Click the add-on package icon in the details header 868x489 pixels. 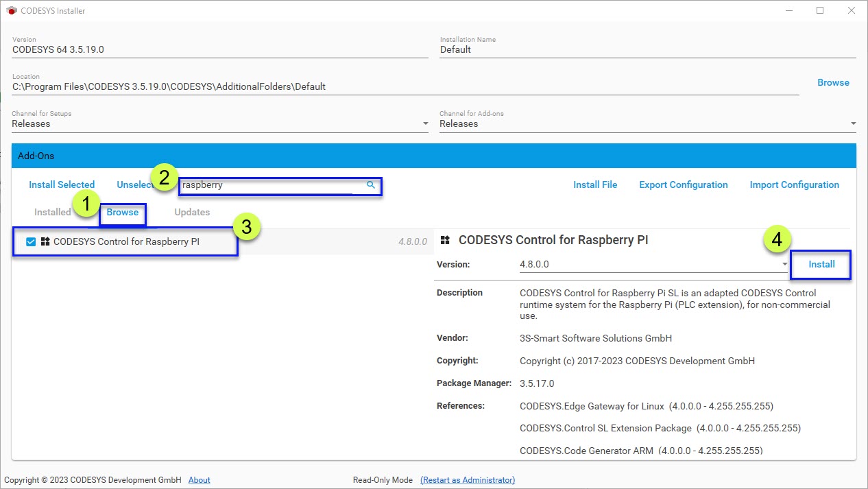(x=445, y=239)
